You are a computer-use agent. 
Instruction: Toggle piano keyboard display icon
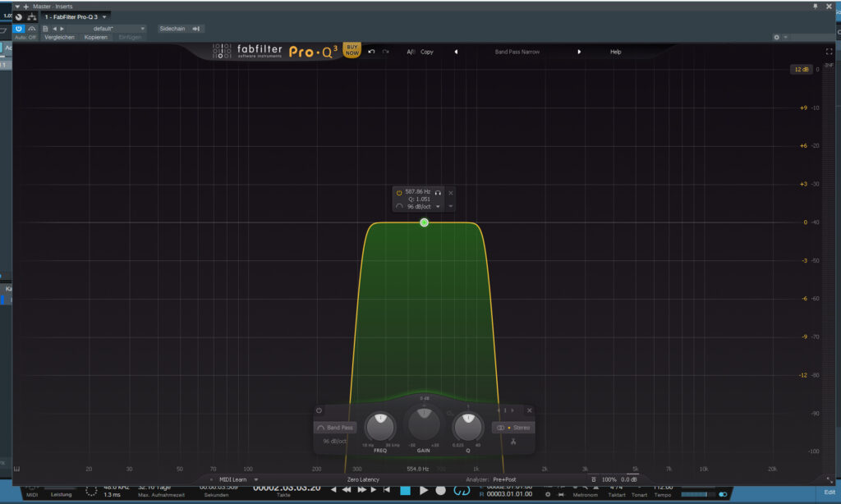16,470
